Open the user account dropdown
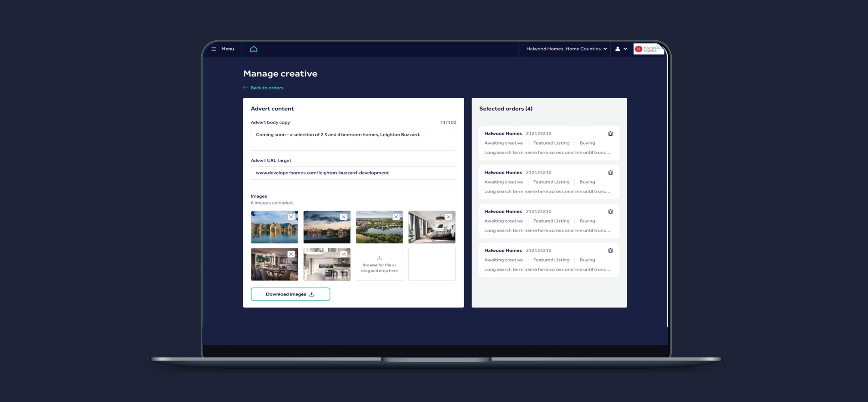This screenshot has width=868, height=402. [x=621, y=49]
